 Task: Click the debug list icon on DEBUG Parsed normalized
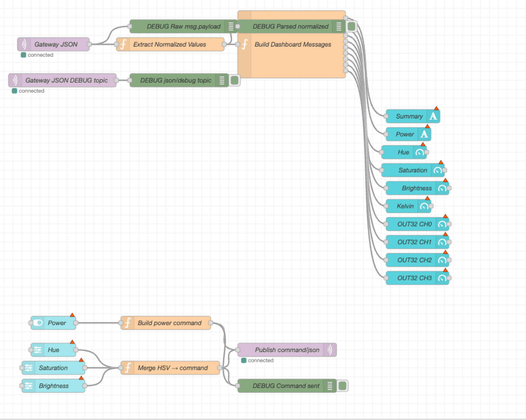(339, 26)
